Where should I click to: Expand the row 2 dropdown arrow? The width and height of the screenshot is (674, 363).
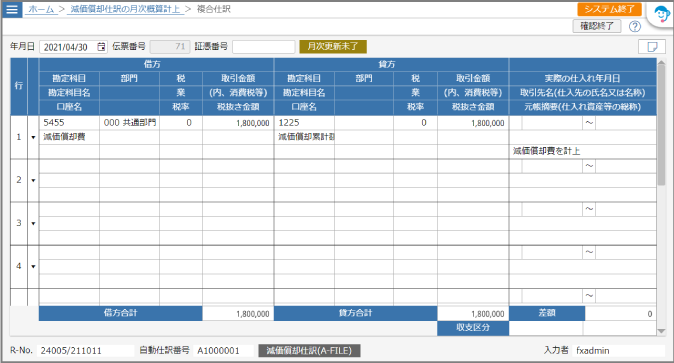33,180
